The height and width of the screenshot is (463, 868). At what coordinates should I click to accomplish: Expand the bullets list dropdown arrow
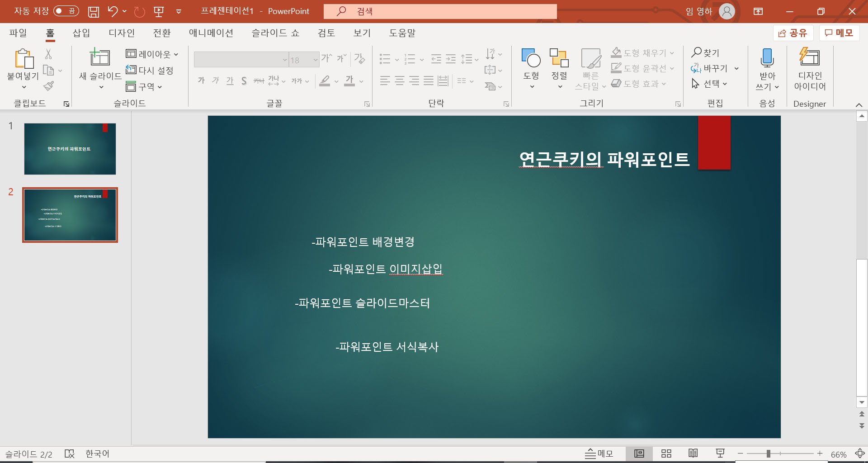(397, 60)
